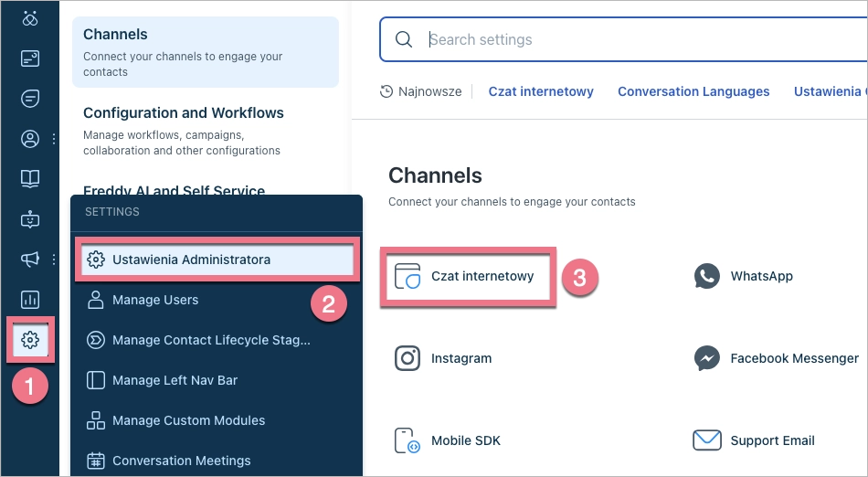
Task: Click the calendar icon beside Conversation Meetings
Action: pos(96,461)
